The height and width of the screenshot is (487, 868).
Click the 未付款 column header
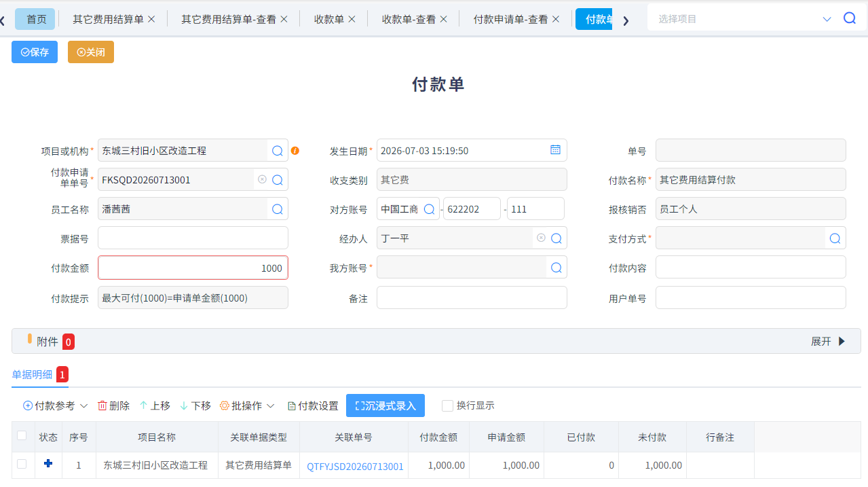(x=652, y=437)
